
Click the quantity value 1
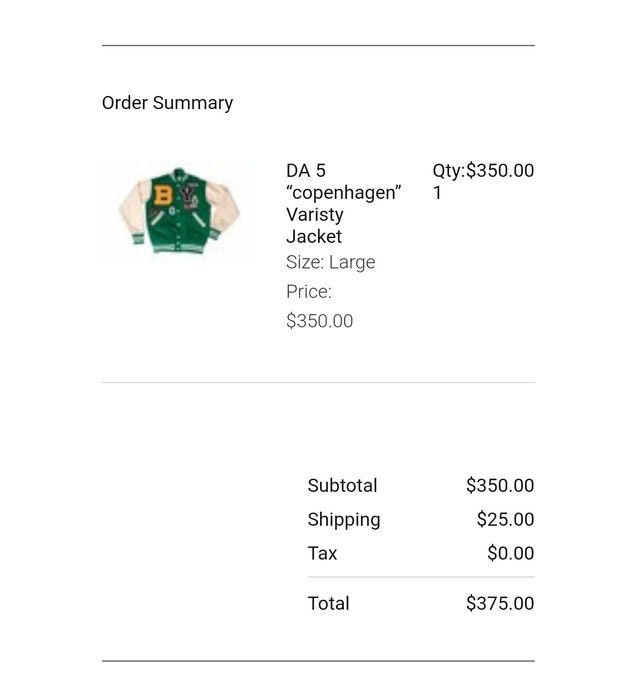tap(437, 193)
